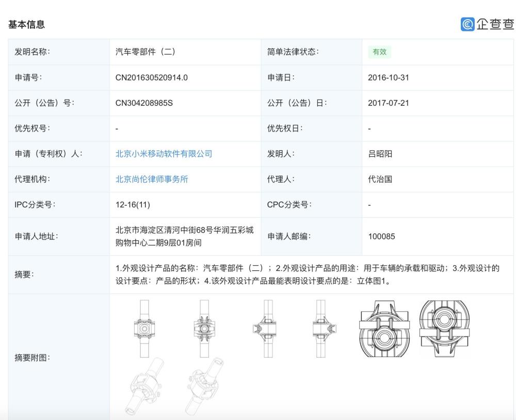Select agent name 代治国
The image size is (516, 420).
pyautogui.click(x=380, y=179)
